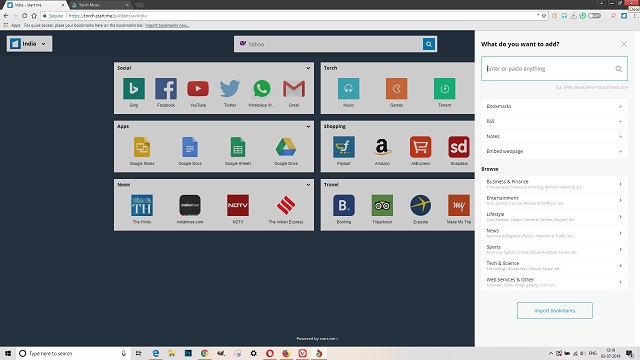Viewport: 640px width, 360px height.
Task: Select the India - start.me tab
Action: coord(36,5)
